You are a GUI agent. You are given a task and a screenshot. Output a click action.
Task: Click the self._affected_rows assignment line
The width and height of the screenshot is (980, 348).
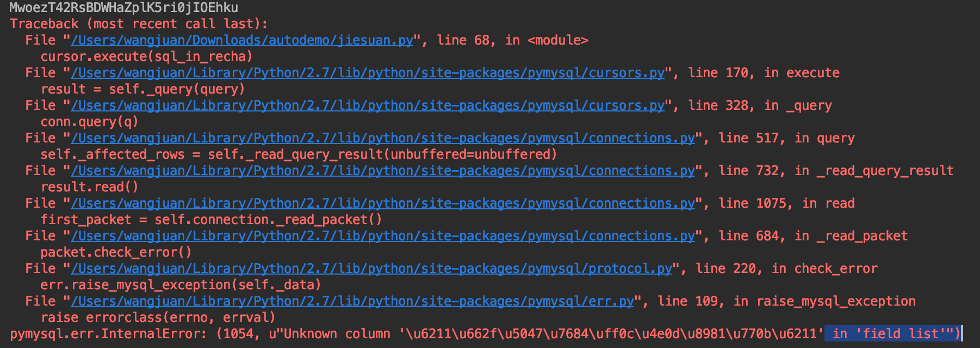click(299, 154)
